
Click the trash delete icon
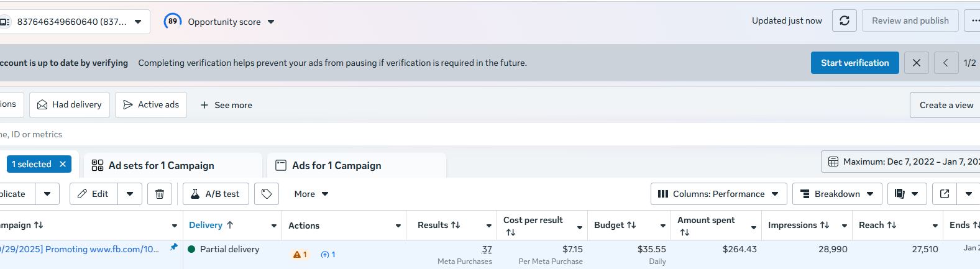160,194
